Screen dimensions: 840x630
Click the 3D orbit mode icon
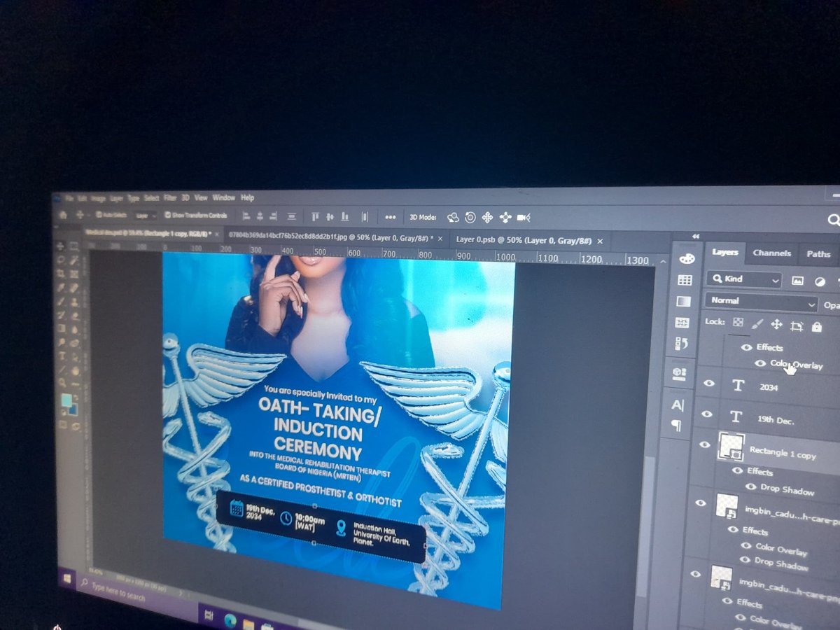(x=453, y=218)
